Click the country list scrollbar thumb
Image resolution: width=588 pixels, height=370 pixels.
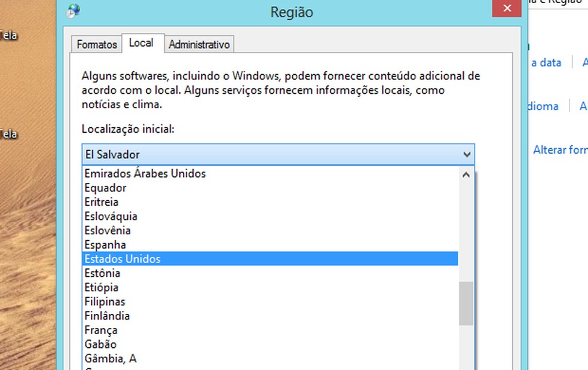pos(466,304)
